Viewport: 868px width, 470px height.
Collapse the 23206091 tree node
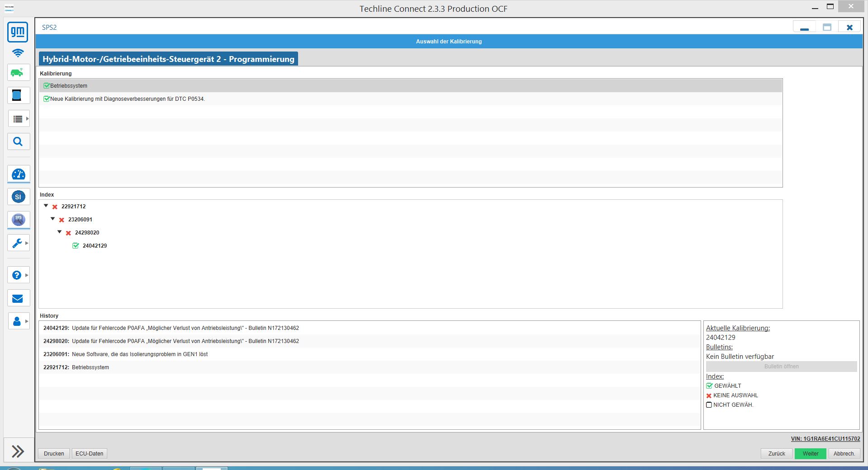53,219
